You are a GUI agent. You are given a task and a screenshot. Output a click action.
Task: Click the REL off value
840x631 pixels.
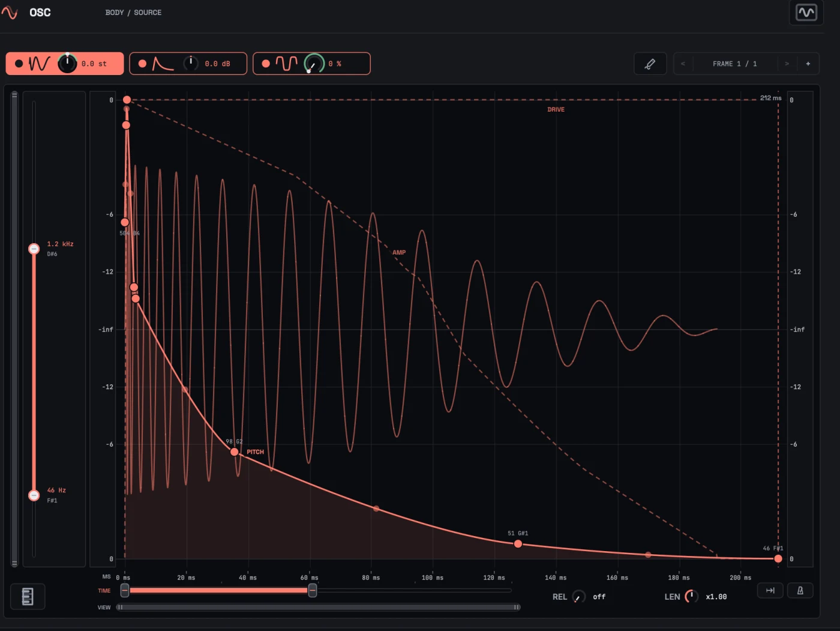599,597
